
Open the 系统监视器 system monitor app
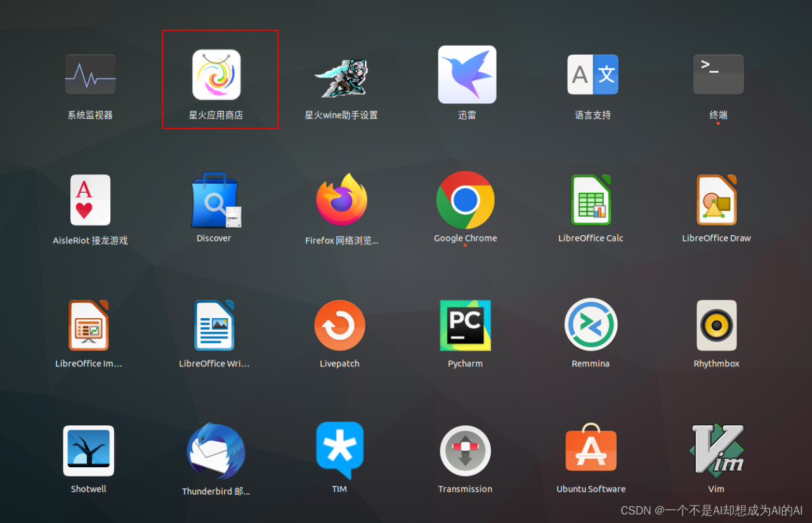coord(90,75)
